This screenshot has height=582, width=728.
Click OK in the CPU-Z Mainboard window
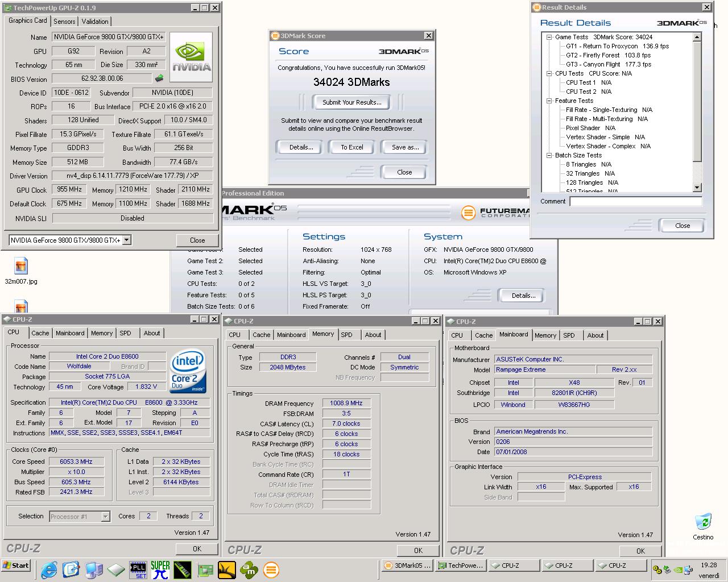[x=640, y=551]
